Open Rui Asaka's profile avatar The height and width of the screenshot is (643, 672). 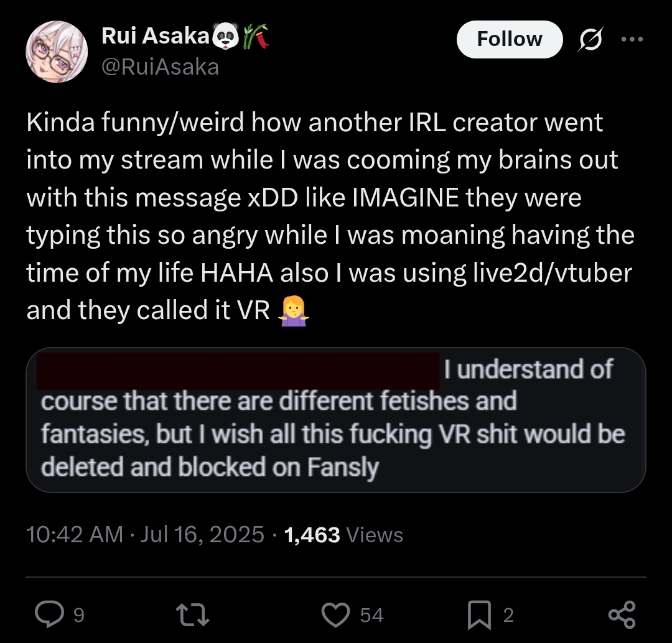[56, 52]
